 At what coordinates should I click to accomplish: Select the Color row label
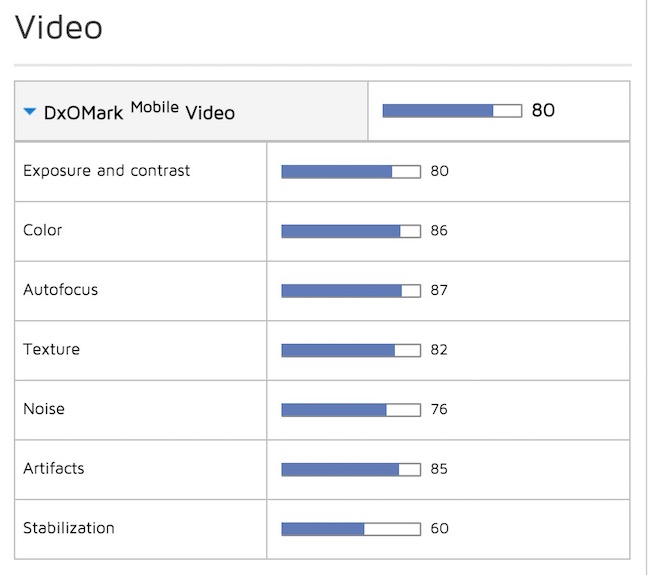click(43, 231)
